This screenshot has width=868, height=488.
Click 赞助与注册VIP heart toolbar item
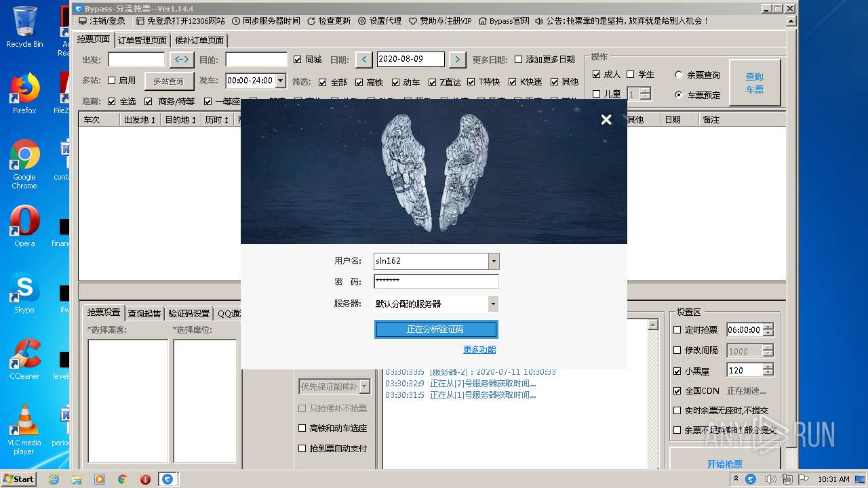(440, 21)
